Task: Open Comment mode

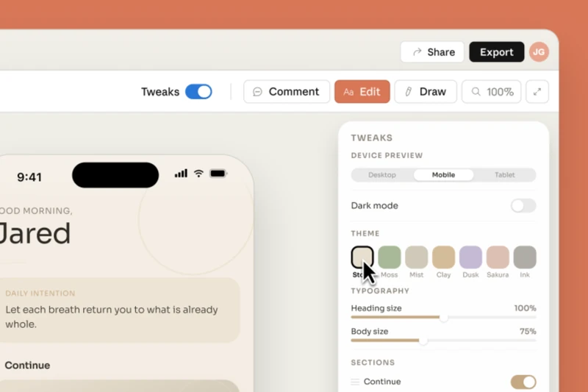Action: pos(286,92)
